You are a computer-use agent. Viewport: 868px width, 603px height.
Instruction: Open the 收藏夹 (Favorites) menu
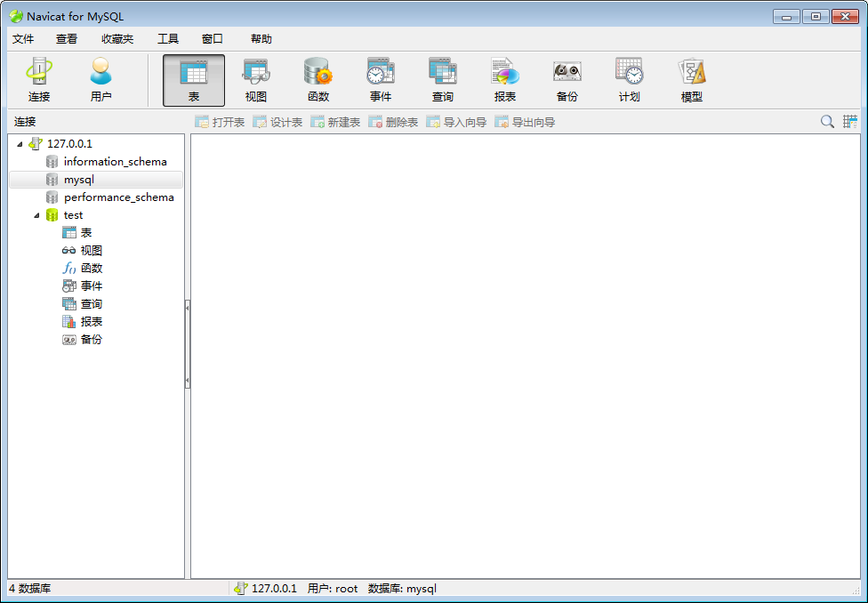(117, 39)
